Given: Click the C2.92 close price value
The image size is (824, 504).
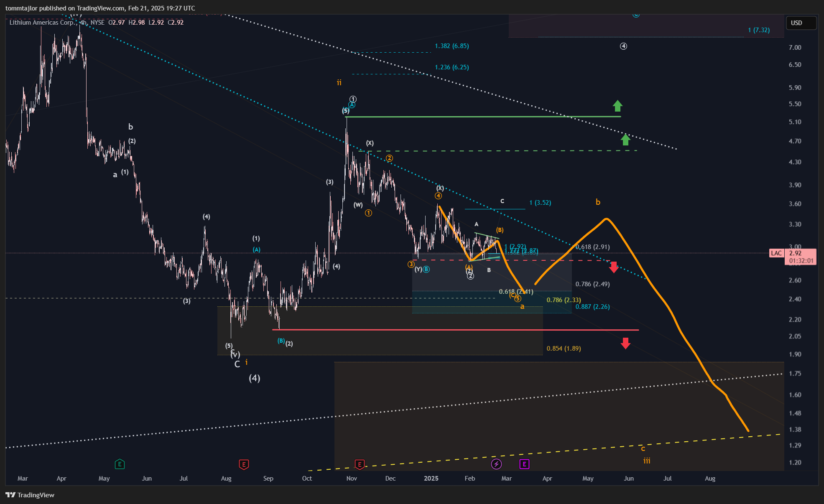Looking at the screenshot, I should (x=176, y=23).
